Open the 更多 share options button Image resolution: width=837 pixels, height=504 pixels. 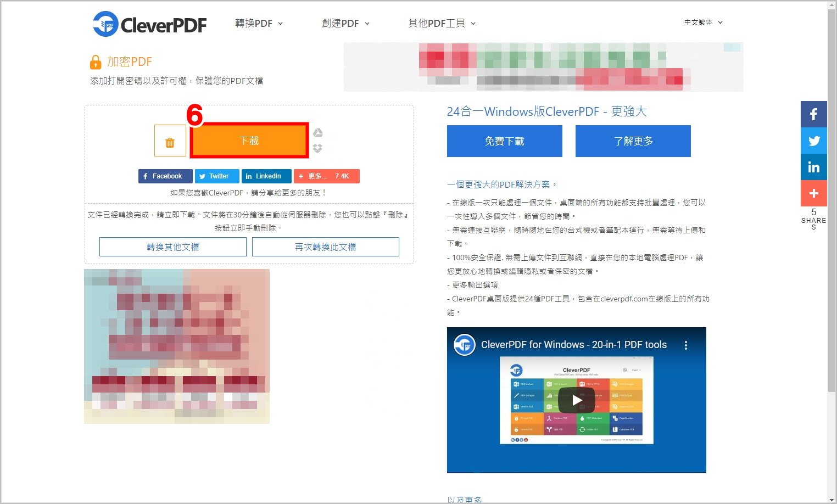click(327, 176)
